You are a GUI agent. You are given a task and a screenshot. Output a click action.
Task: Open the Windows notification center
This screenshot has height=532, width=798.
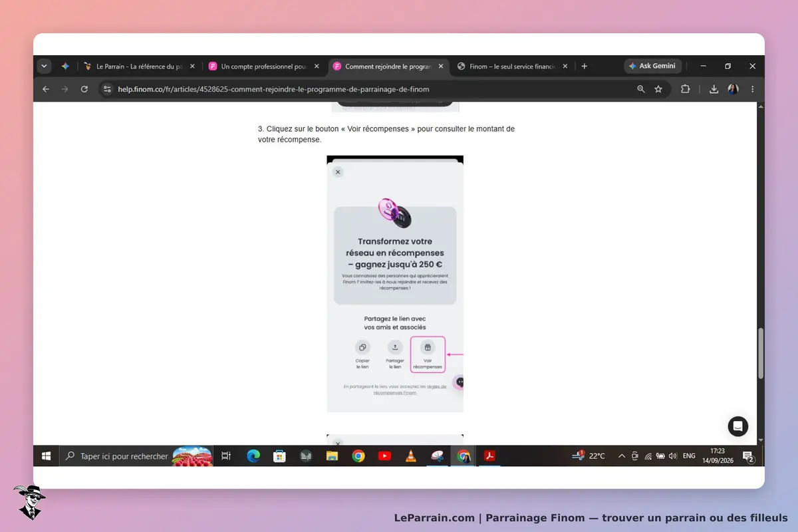click(x=748, y=456)
